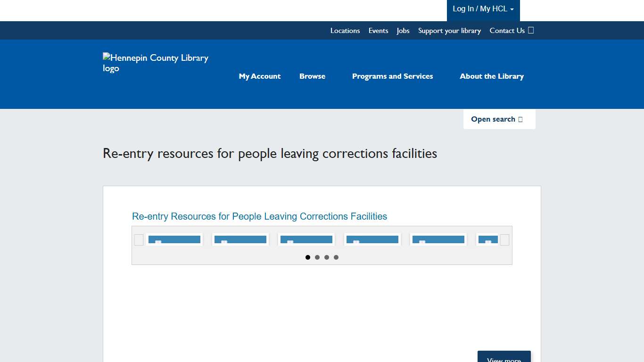The height and width of the screenshot is (362, 644).
Task: Visit the Events page
Action: [378, 30]
